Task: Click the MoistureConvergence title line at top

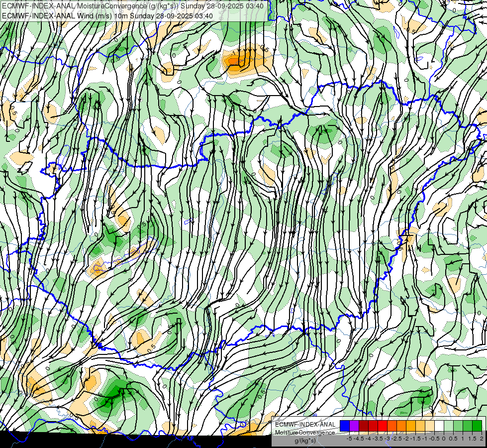Action: point(133,6)
